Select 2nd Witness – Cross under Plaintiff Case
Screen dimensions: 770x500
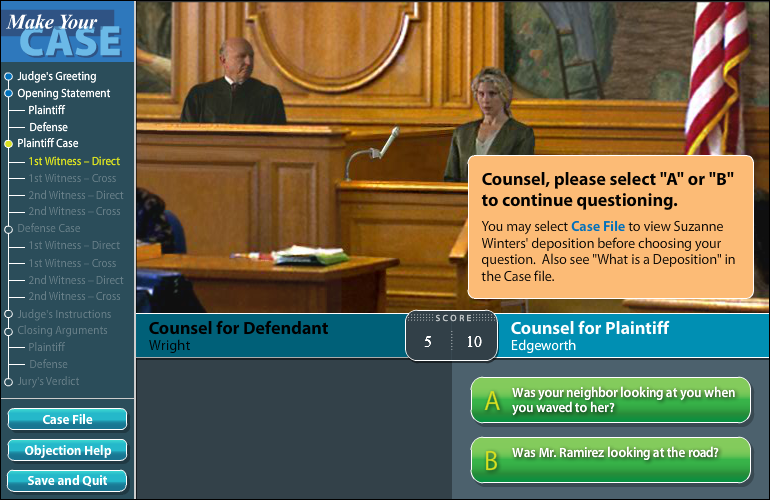[x=74, y=211]
